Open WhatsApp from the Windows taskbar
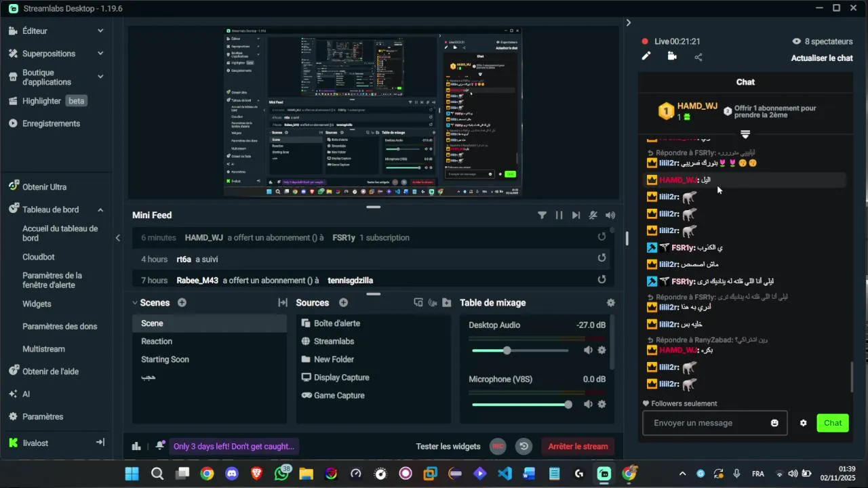The height and width of the screenshot is (488, 868). 281,473
